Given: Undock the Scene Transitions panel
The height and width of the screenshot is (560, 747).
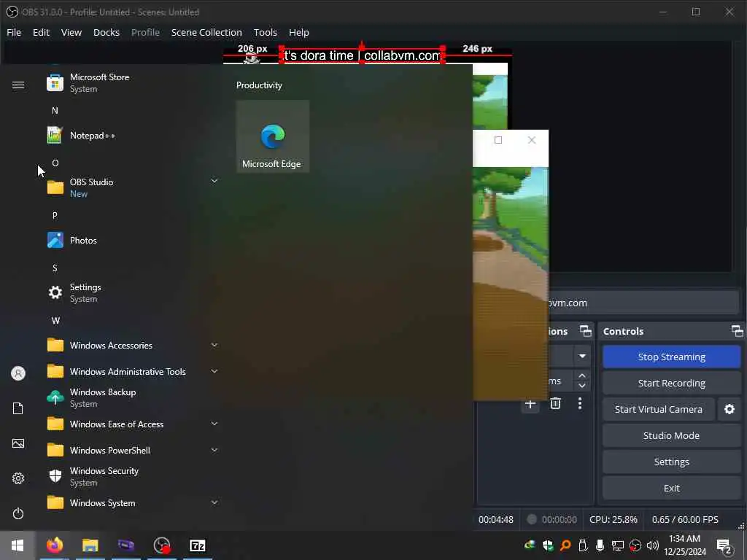Looking at the screenshot, I should (x=586, y=331).
